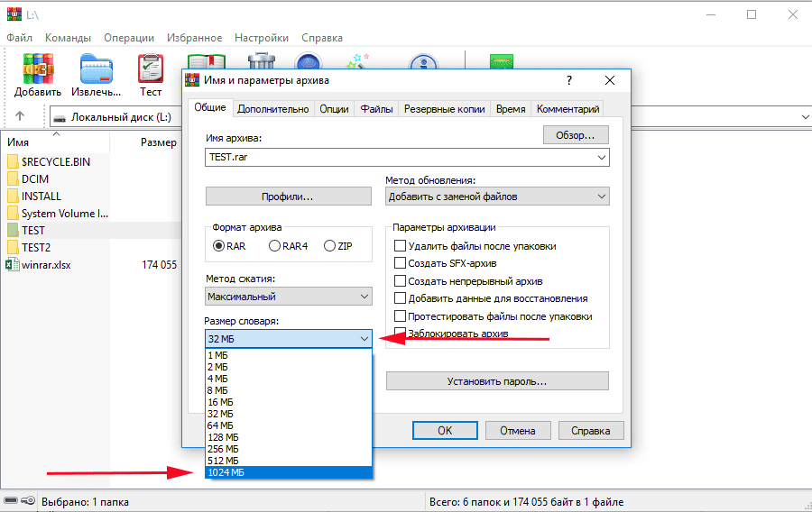The image size is (812, 512).
Task: Enable Создать SFX-архив checkbox
Action: 401,263
